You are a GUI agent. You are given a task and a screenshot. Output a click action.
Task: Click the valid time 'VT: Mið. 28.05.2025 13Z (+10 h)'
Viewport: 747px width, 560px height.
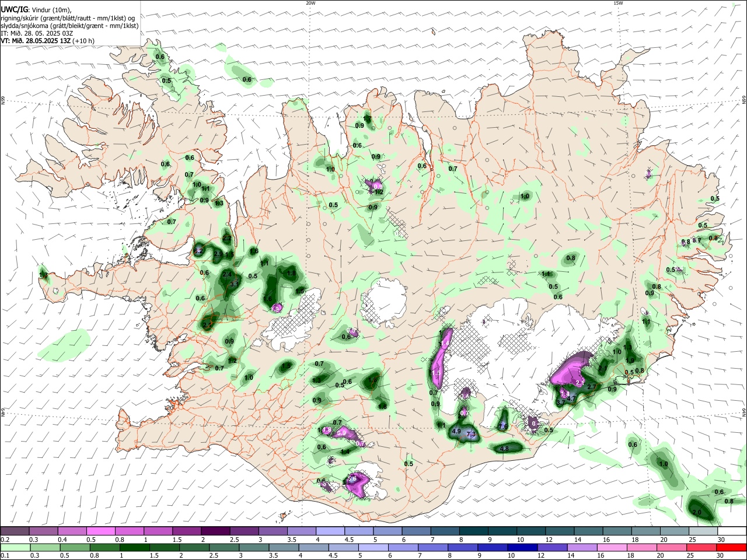click(47, 41)
